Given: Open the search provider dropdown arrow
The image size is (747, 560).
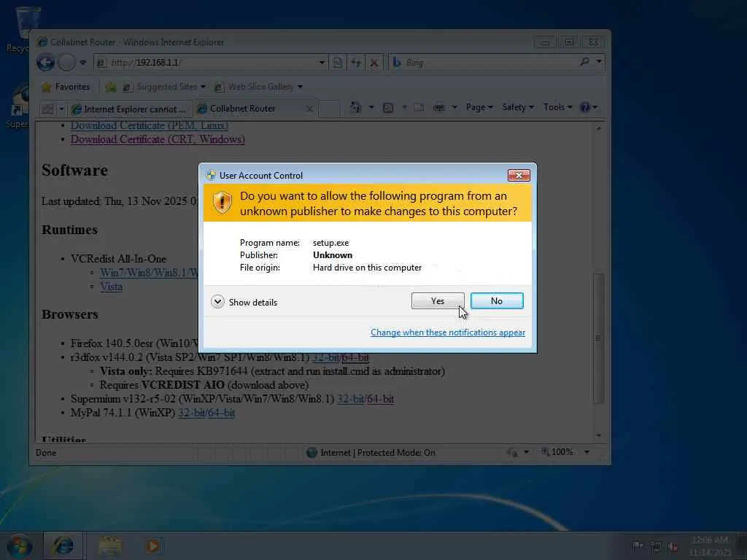Looking at the screenshot, I should coord(599,61).
